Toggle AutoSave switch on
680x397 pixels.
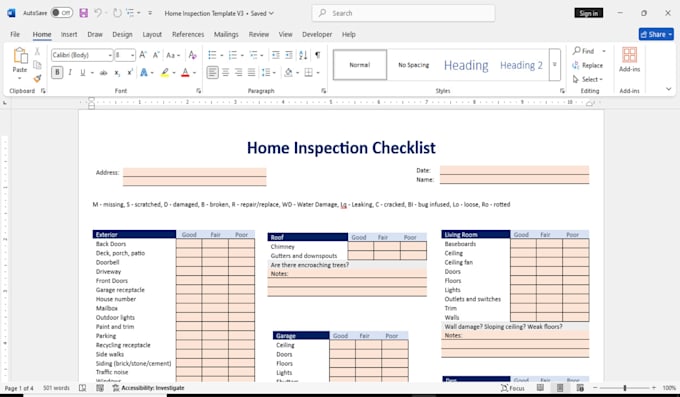62,13
